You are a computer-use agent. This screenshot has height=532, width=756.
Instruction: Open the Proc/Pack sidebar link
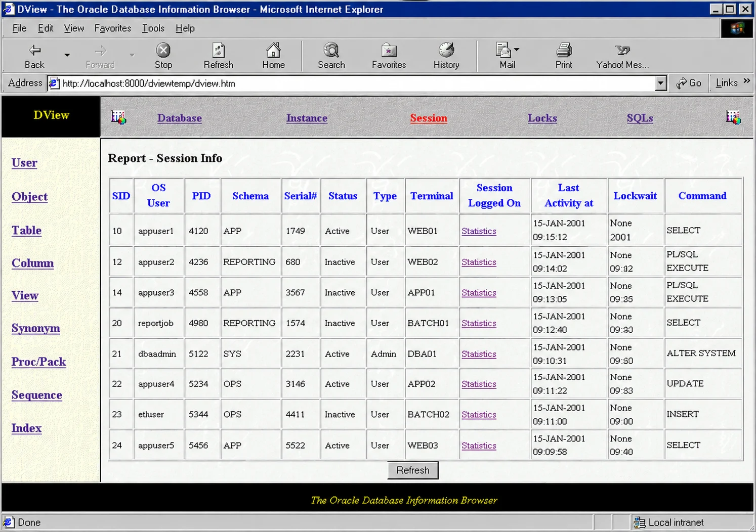tap(39, 362)
